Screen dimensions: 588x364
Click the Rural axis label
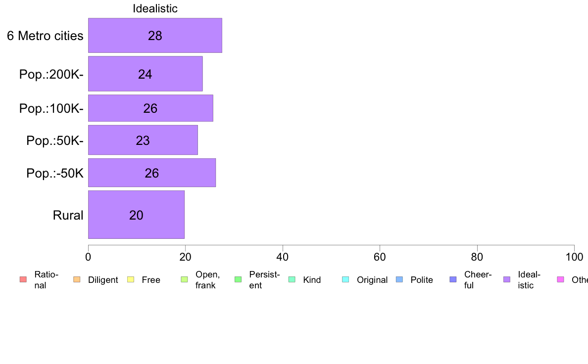(68, 215)
